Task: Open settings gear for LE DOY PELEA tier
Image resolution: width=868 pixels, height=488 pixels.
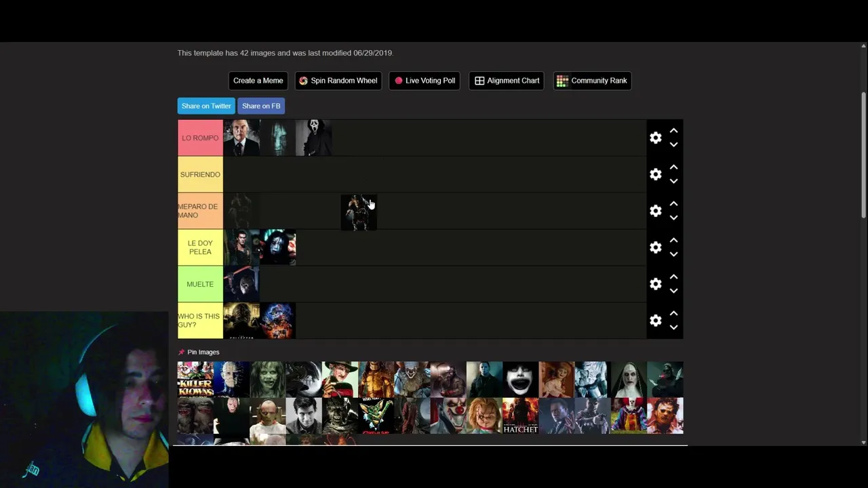Action: pos(655,247)
